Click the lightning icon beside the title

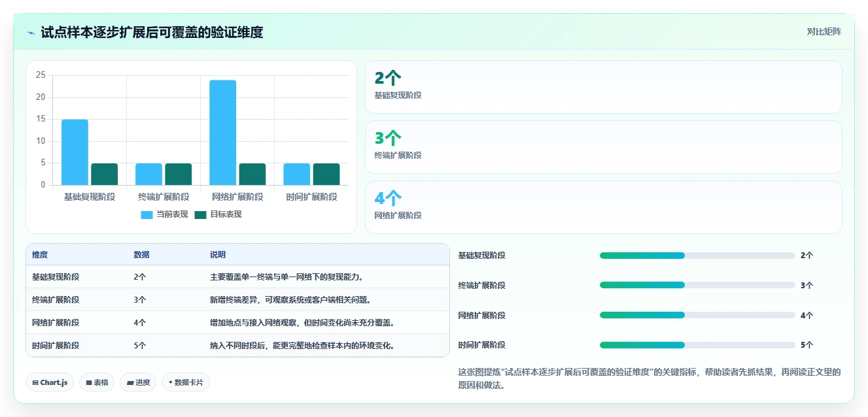(x=31, y=32)
